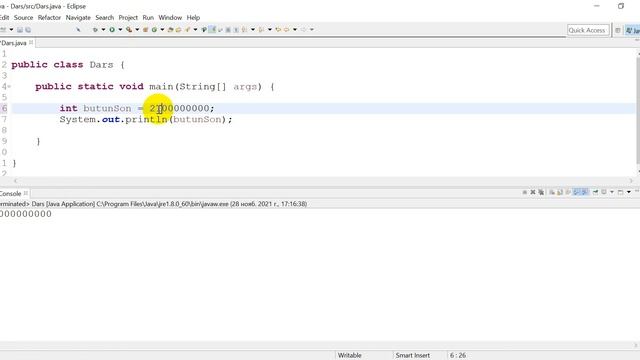Expand the Search icon dropdown arrow

click(x=195, y=29)
